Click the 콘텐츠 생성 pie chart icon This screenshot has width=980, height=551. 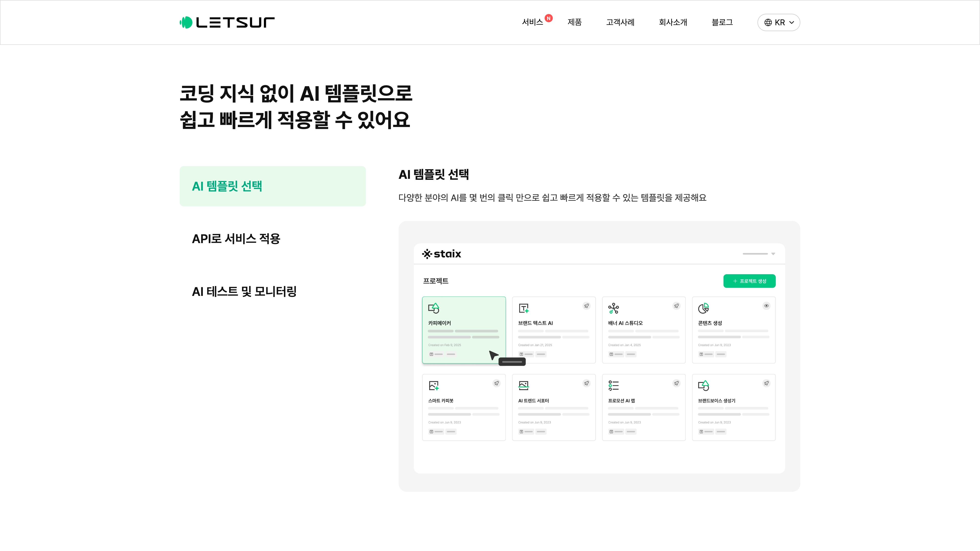click(703, 308)
